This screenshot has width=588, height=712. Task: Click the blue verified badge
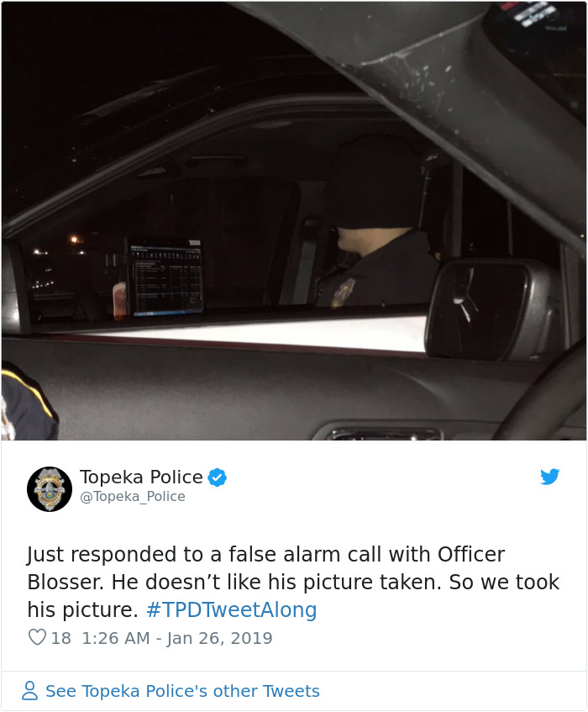coord(218,477)
